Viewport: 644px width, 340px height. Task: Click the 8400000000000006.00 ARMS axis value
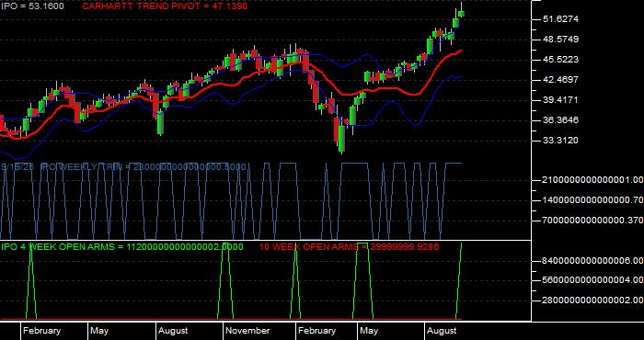coord(592,261)
